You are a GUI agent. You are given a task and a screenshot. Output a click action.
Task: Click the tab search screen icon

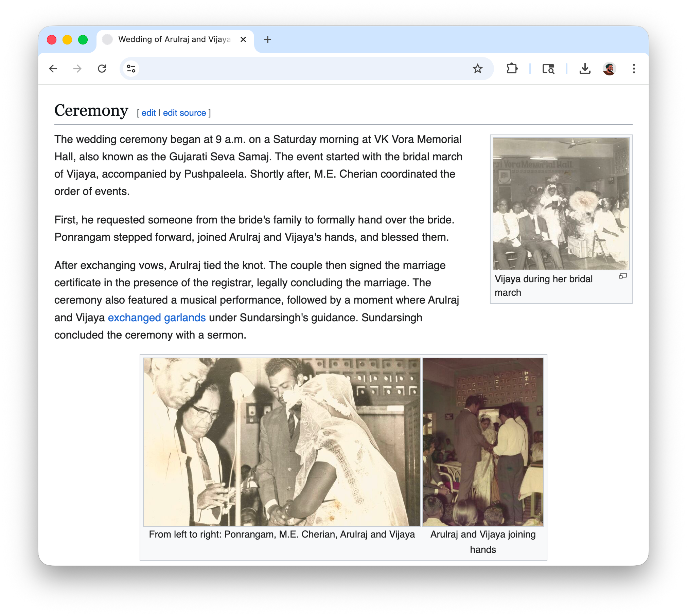548,69
